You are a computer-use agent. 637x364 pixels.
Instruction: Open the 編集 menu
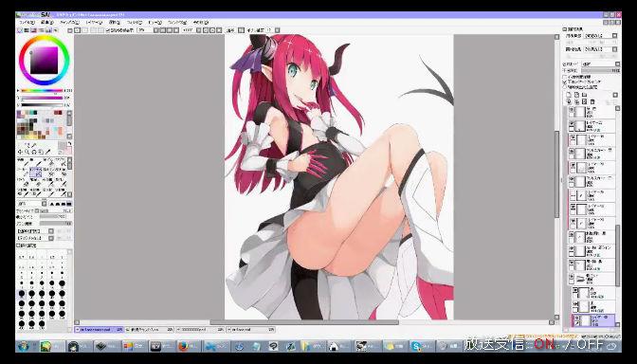pos(47,23)
